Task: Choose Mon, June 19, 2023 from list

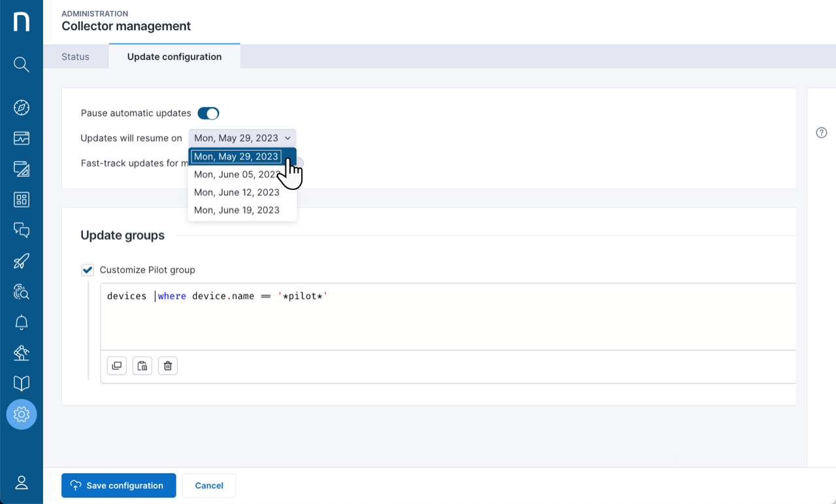Action: tap(236, 210)
